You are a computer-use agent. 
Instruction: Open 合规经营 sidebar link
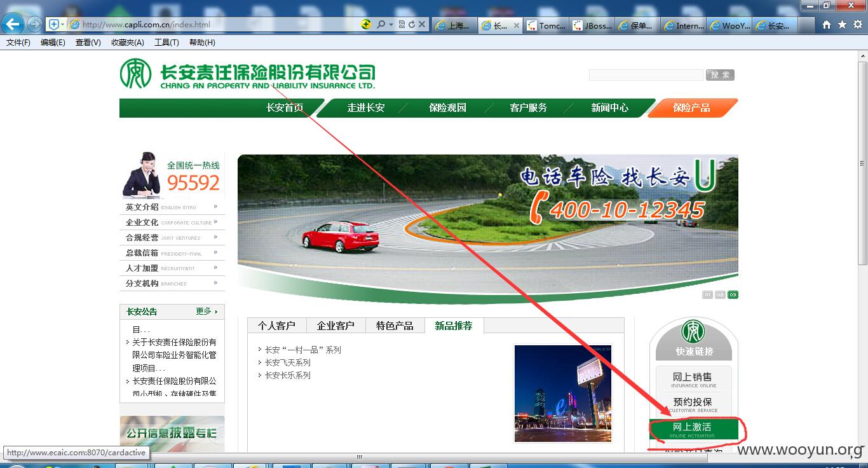[172, 238]
